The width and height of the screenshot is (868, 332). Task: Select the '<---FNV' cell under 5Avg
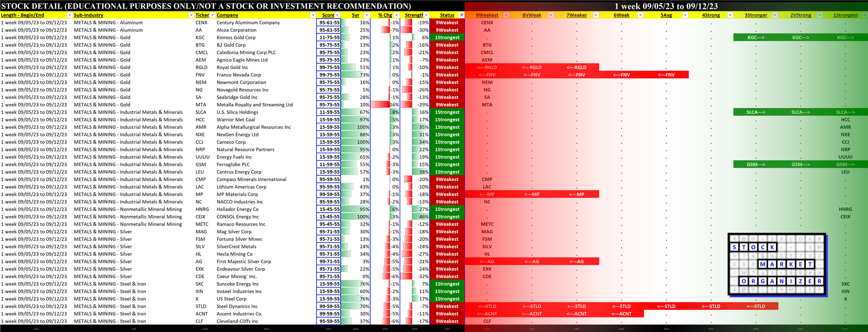pos(666,75)
